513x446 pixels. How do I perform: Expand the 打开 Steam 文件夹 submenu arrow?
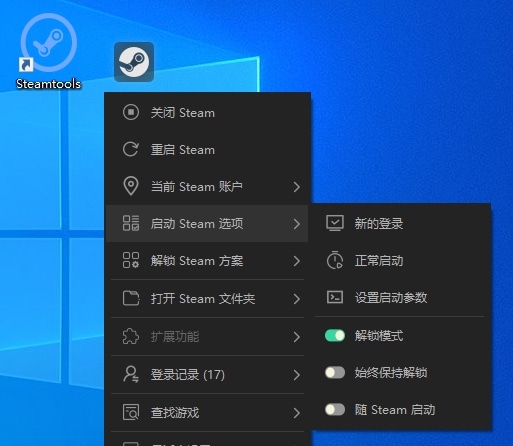297,299
